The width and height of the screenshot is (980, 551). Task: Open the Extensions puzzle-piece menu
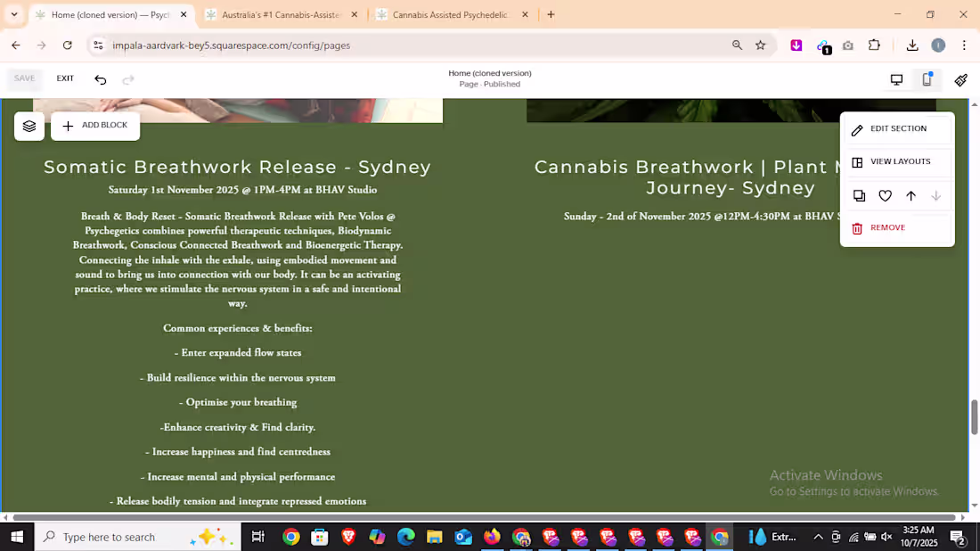coord(874,45)
